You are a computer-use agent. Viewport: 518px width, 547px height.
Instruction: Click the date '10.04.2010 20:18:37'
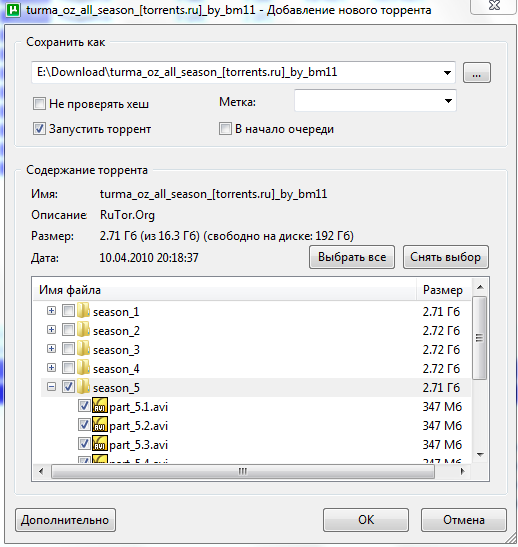pyautogui.click(x=149, y=257)
